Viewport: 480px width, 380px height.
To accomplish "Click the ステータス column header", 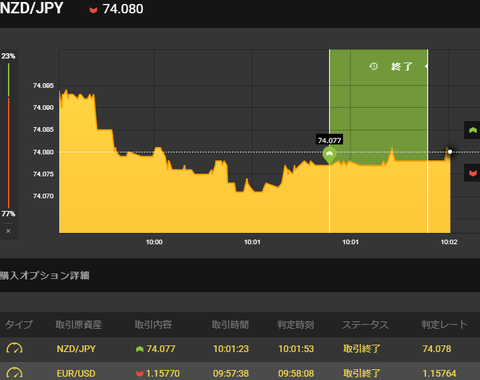I will (x=365, y=324).
